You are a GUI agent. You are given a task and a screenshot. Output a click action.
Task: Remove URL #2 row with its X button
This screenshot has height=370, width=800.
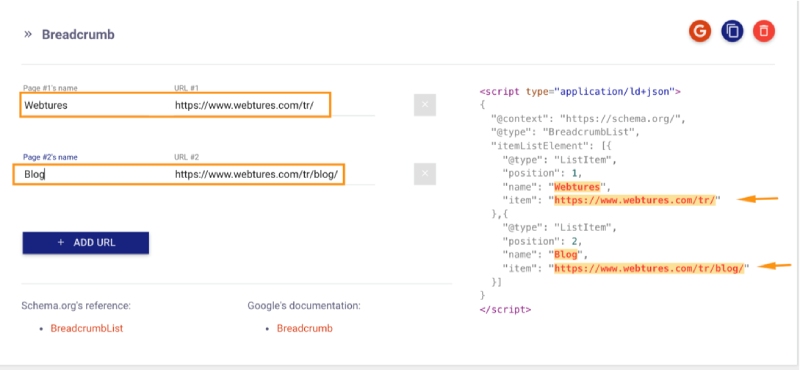[x=424, y=174]
